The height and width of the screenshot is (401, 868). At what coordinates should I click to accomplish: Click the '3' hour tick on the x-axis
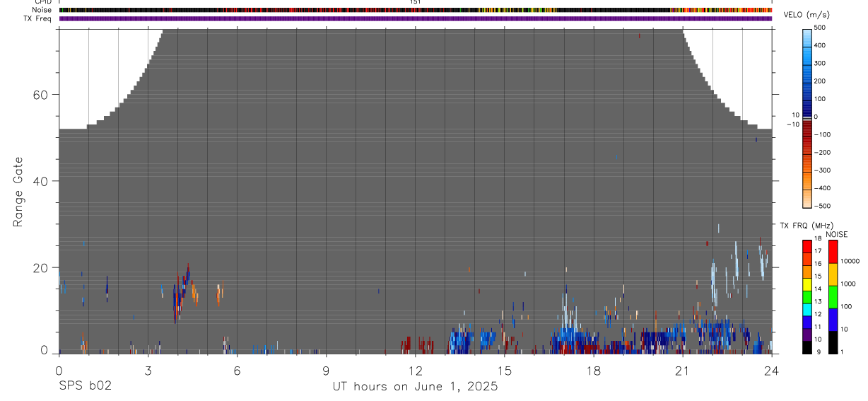coord(148,370)
